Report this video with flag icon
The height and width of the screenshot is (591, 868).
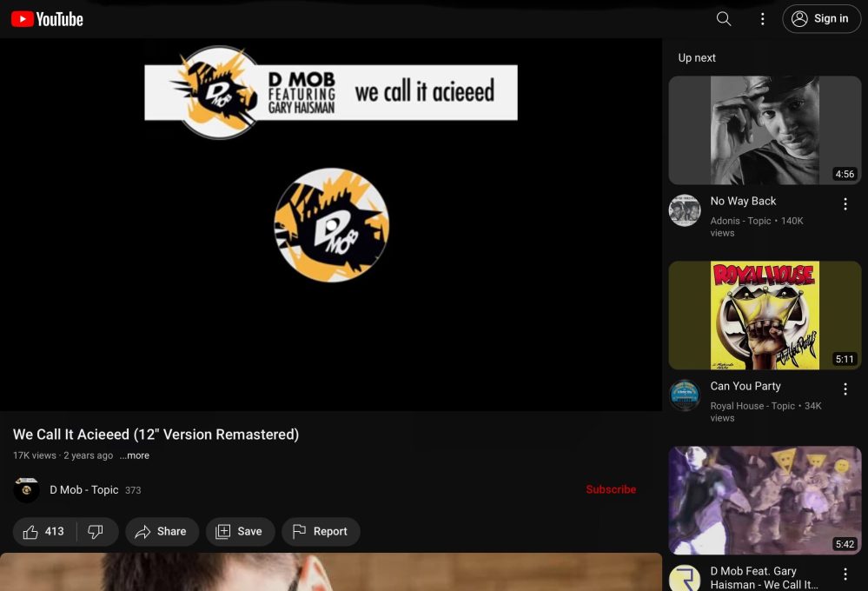point(321,532)
